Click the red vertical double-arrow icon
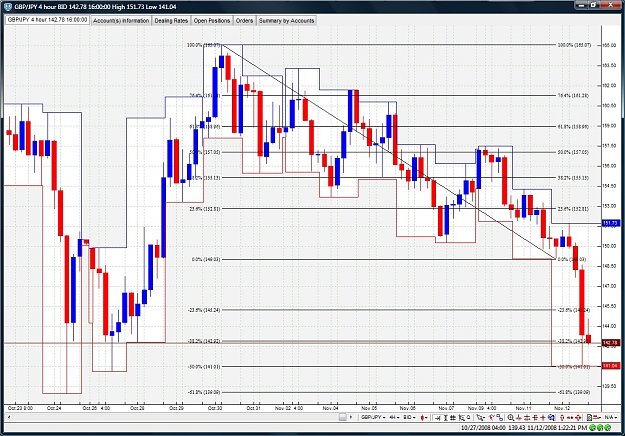 [x=562, y=418]
